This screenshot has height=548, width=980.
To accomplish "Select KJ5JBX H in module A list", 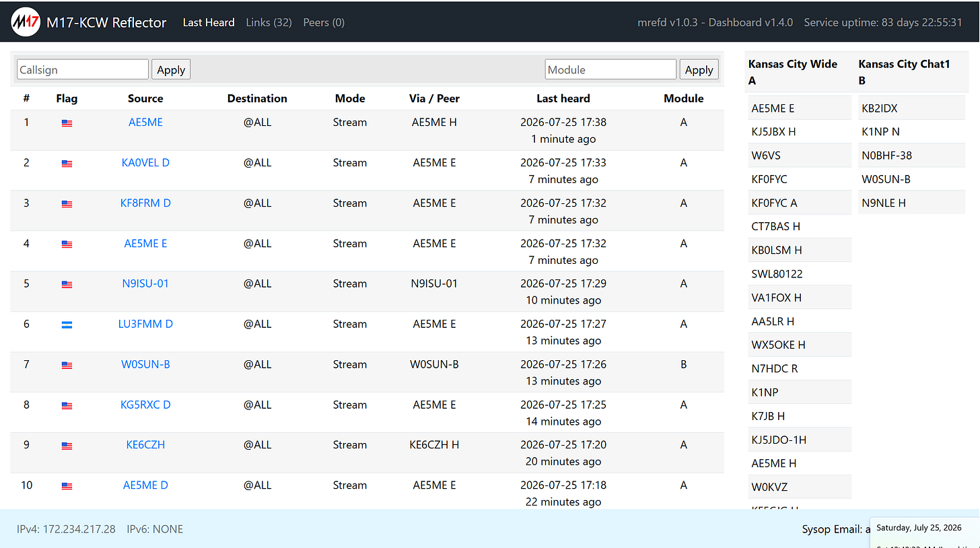I will [800, 132].
